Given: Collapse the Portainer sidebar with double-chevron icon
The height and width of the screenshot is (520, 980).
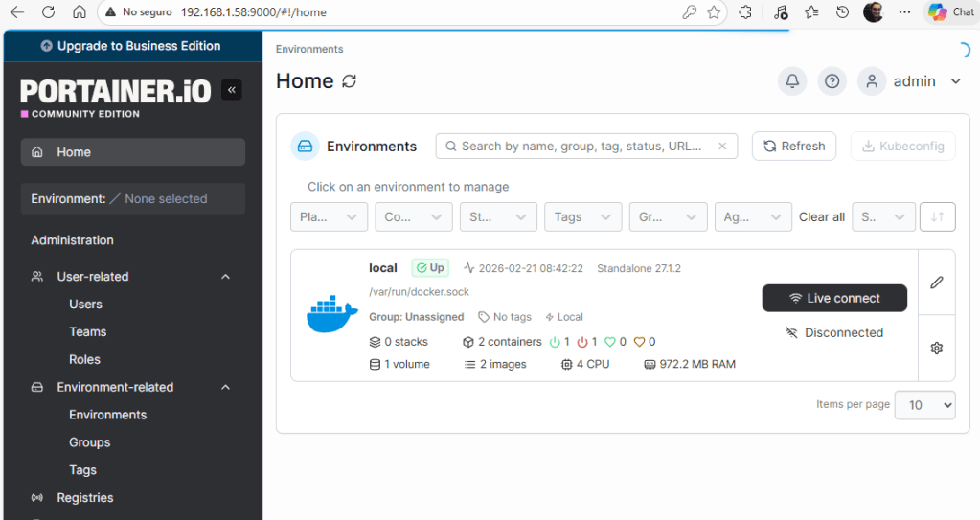Looking at the screenshot, I should pyautogui.click(x=231, y=90).
